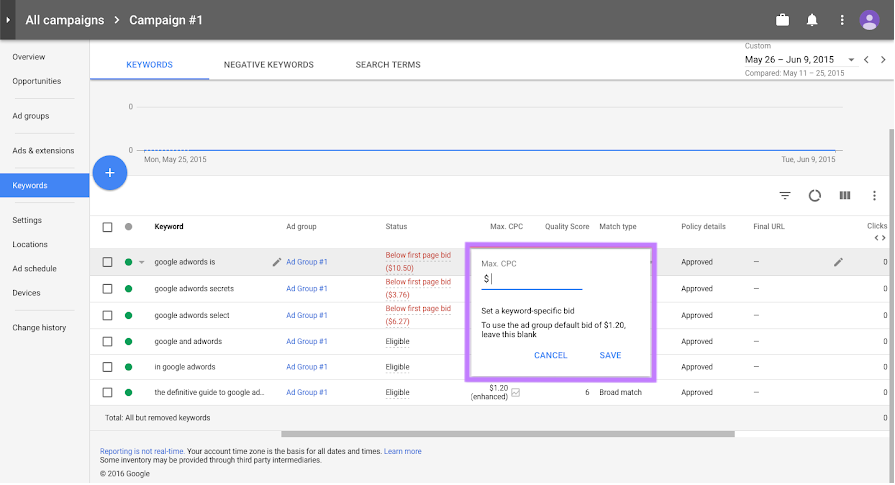The image size is (895, 485).
Task: Click the segment circle icon
Action: (815, 196)
